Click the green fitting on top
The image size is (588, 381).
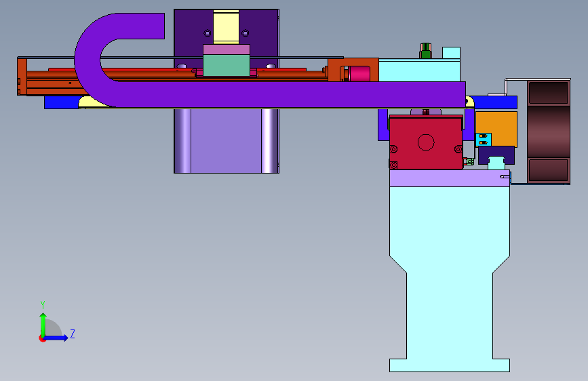pyautogui.click(x=426, y=51)
